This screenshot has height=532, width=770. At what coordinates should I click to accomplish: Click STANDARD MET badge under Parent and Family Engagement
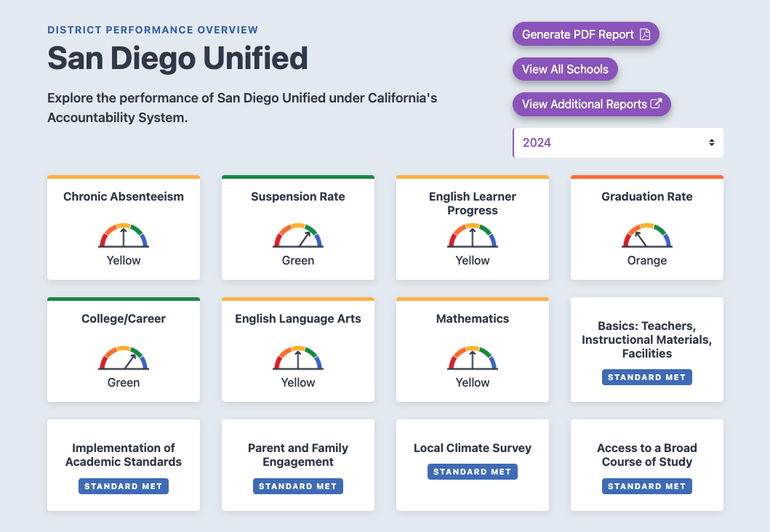pos(298,486)
